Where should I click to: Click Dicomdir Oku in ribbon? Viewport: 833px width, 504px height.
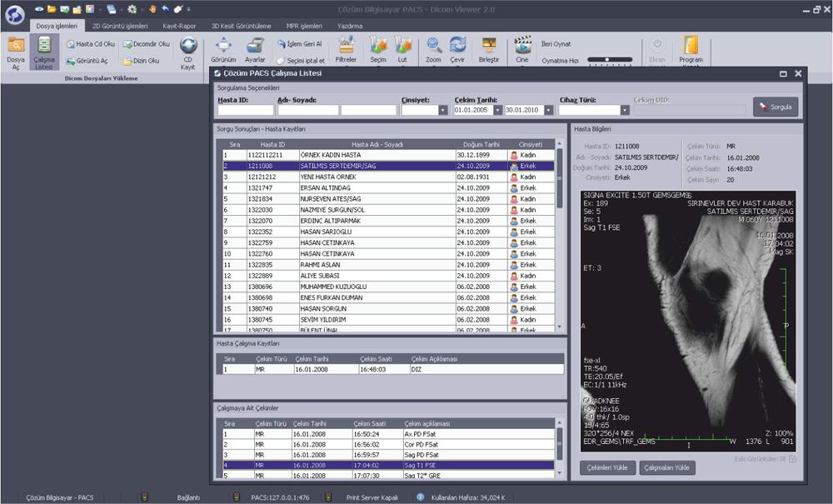point(147,44)
